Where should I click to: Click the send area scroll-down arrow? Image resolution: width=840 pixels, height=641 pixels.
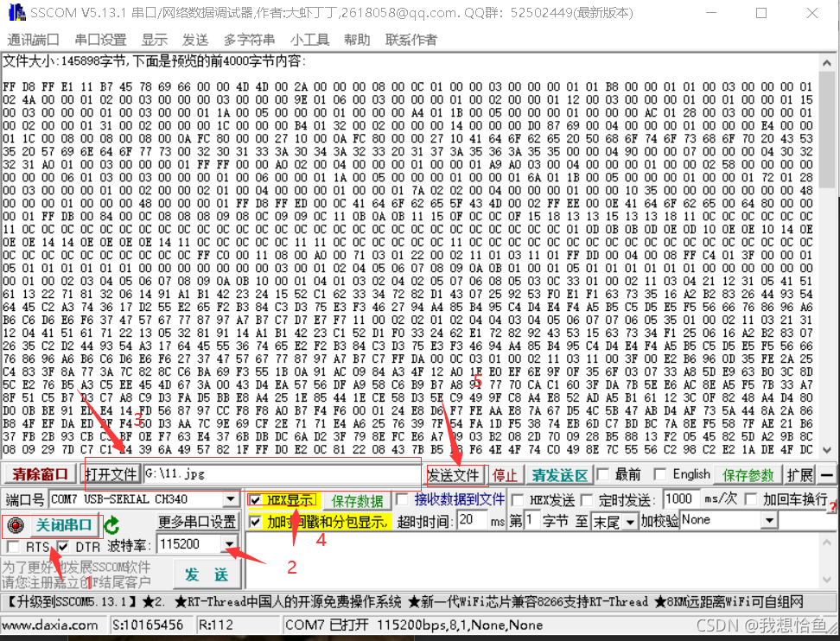[827, 580]
